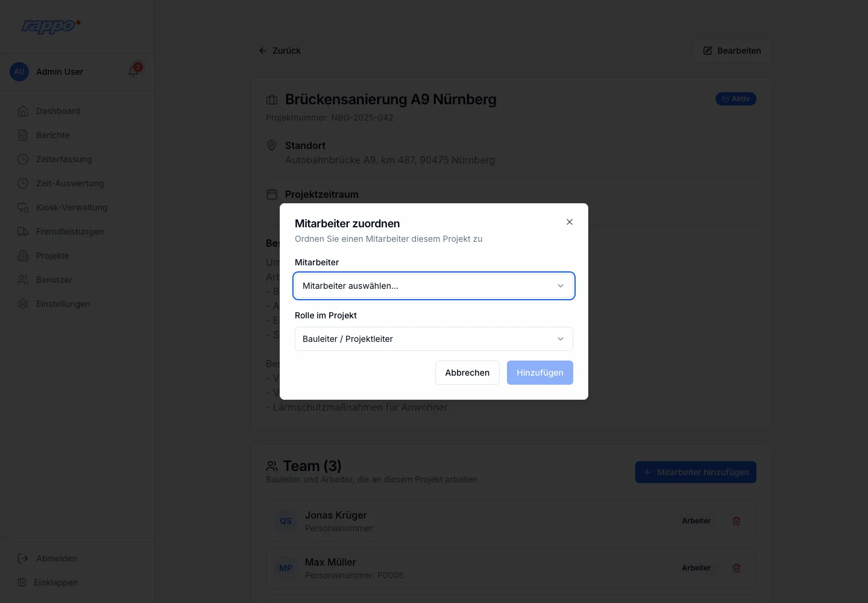Open Berichte in sidebar
Screen dimensions: 868x603
point(77,135)
